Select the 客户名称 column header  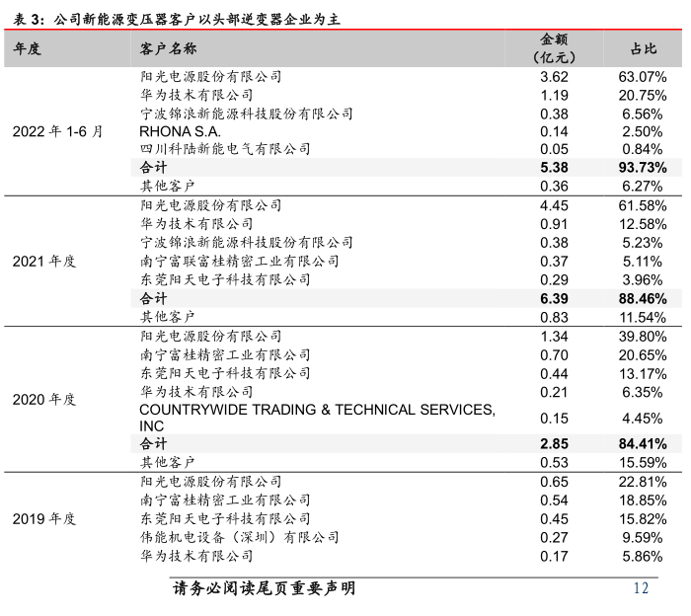click(169, 48)
